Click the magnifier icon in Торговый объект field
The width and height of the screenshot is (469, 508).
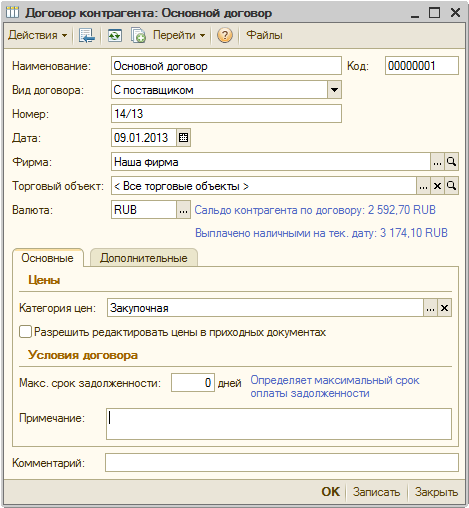(451, 186)
